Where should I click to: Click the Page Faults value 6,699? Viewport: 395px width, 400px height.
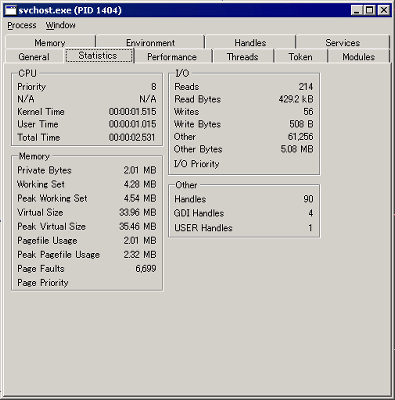pos(146,268)
